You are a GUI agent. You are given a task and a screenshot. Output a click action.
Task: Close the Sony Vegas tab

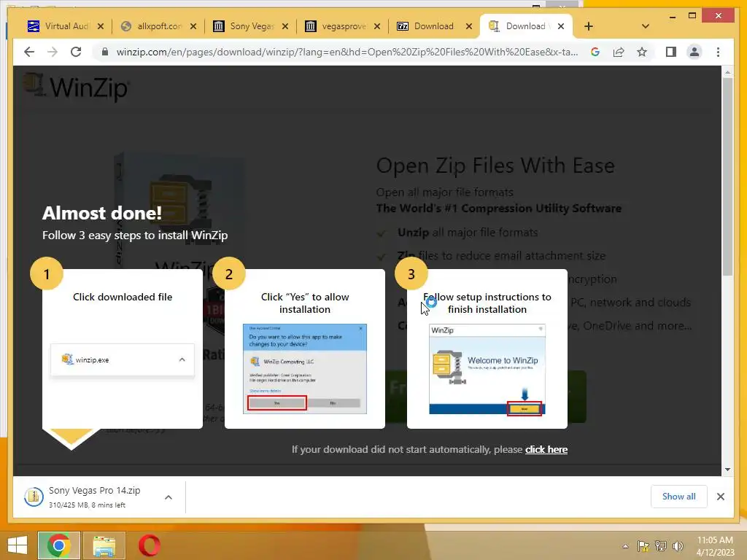[285, 27]
